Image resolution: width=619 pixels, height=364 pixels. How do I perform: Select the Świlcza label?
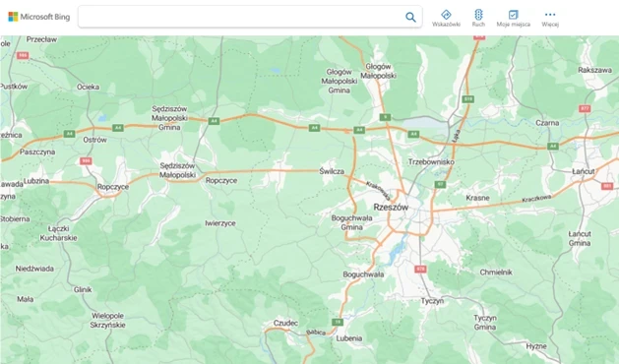click(332, 172)
